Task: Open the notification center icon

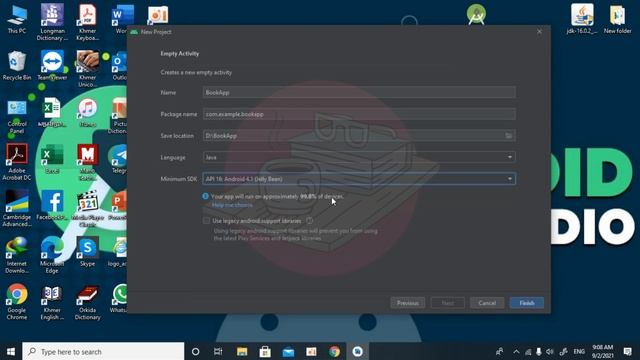Action: (x=627, y=351)
